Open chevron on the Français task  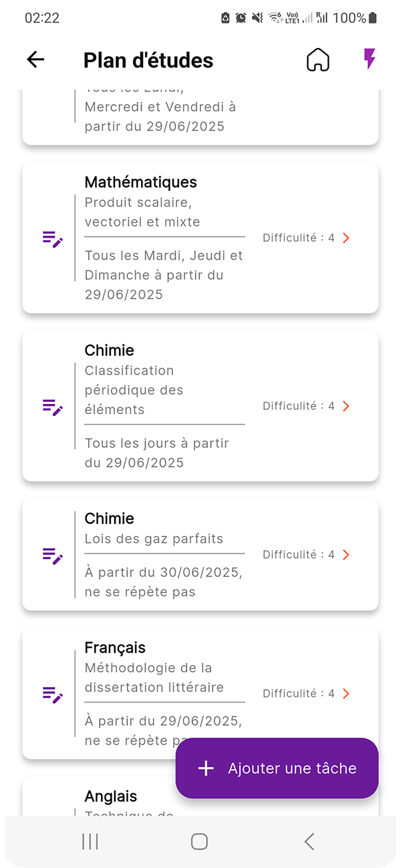(x=346, y=694)
